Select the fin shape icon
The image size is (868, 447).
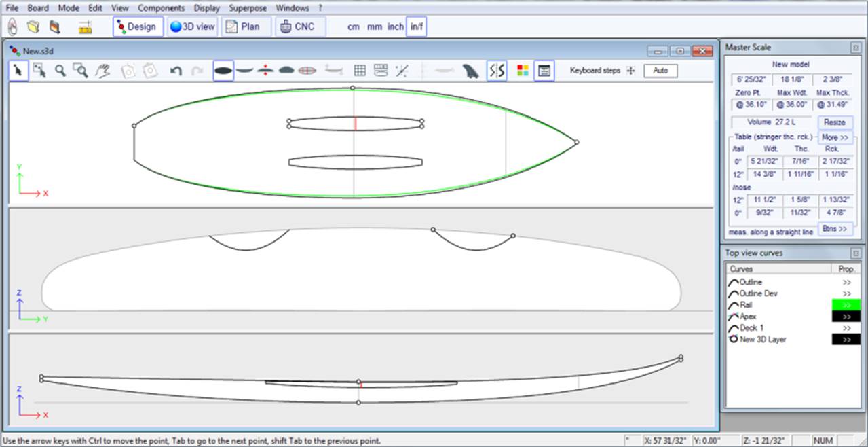click(x=470, y=71)
